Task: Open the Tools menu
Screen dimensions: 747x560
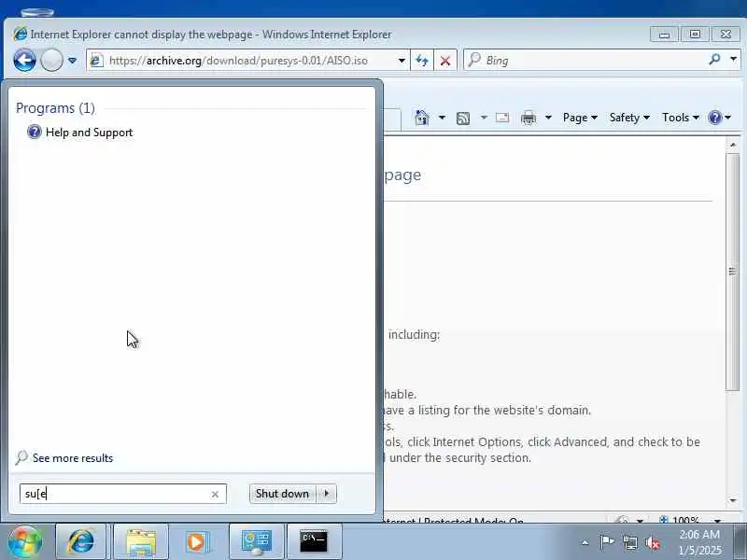Action: click(x=681, y=118)
